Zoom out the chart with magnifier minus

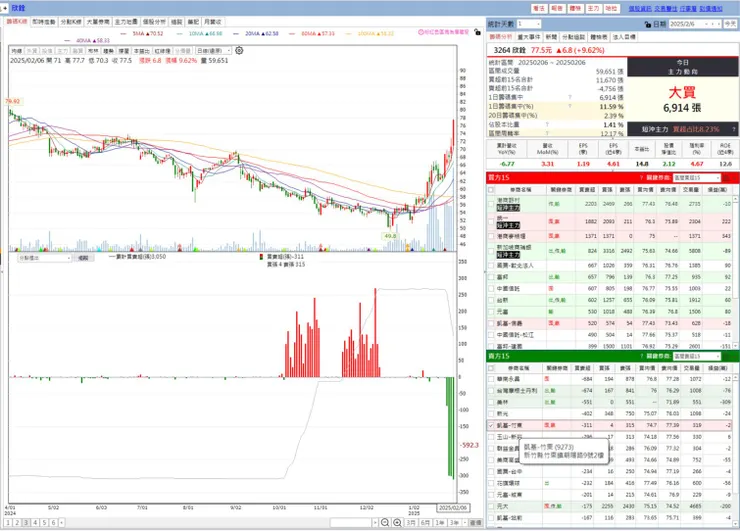tap(385, 523)
